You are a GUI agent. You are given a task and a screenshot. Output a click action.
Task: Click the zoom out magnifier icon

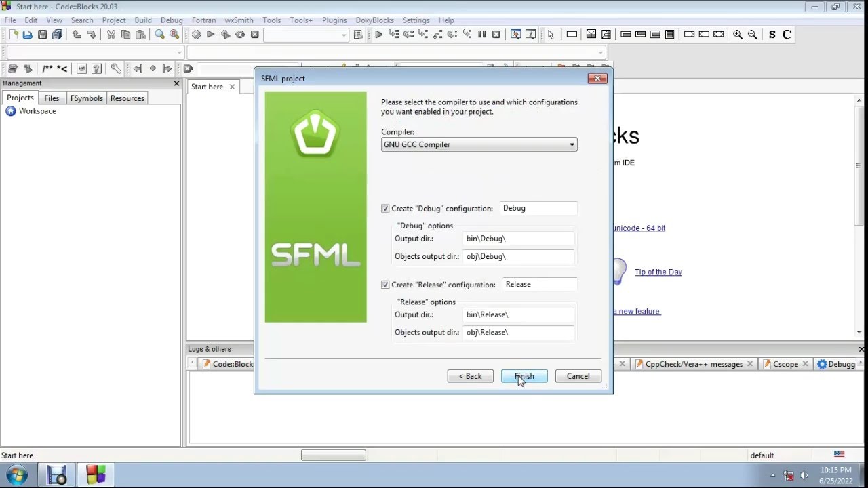tap(753, 35)
